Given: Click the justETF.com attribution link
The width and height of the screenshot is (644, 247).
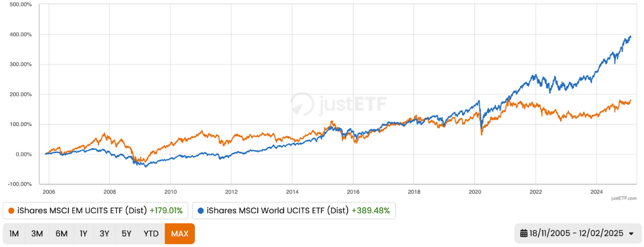Looking at the screenshot, I should [x=624, y=198].
